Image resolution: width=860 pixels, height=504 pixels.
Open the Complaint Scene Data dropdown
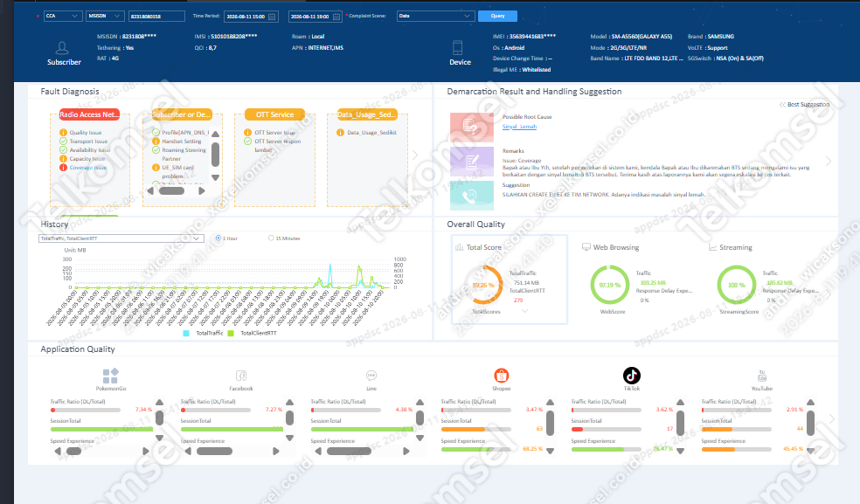pos(435,16)
